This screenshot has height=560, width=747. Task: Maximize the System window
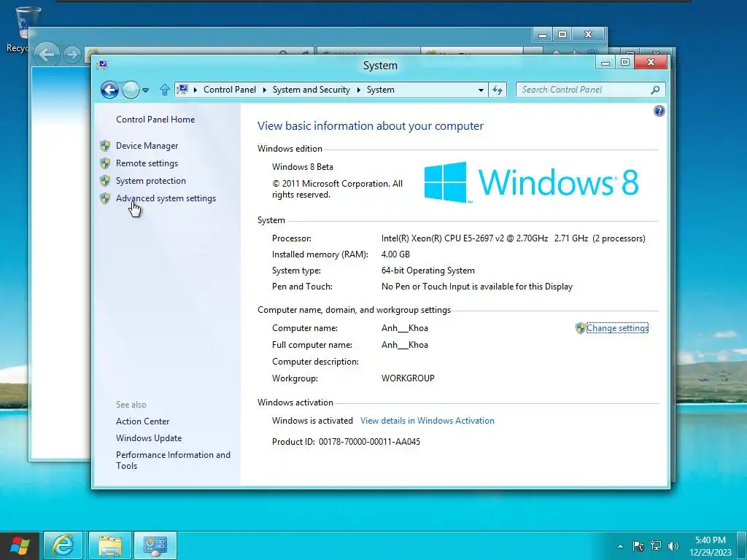(x=625, y=63)
